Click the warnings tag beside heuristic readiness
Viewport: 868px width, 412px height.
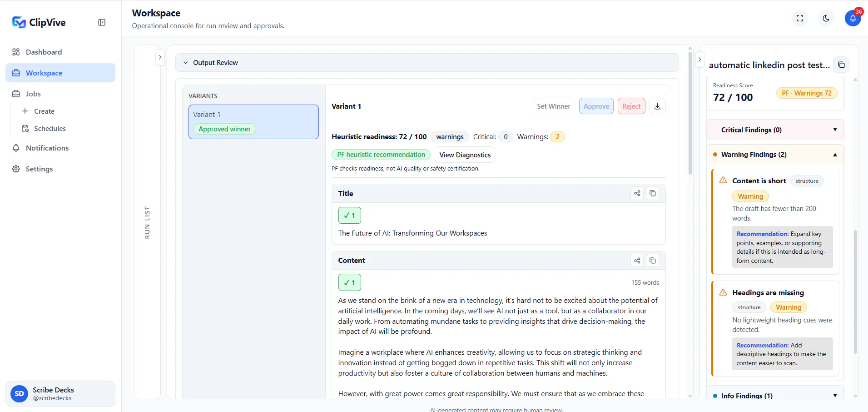click(x=450, y=136)
